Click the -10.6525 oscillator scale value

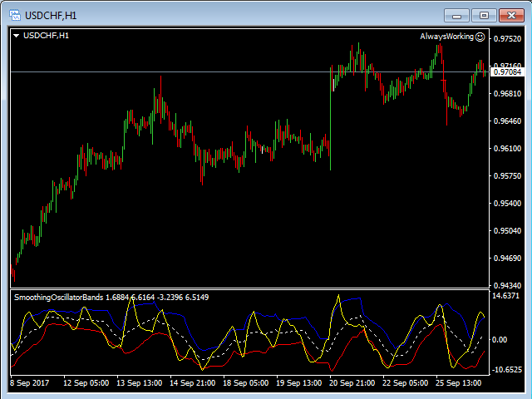[506, 370]
